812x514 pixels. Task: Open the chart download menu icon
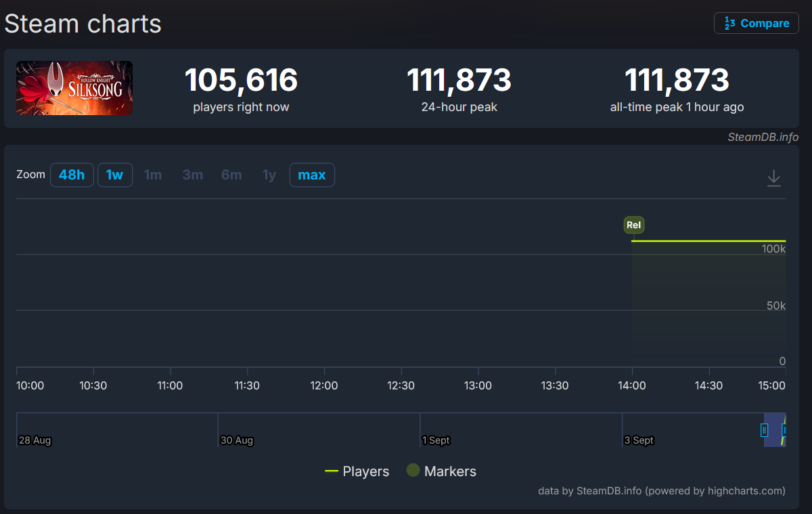774,178
